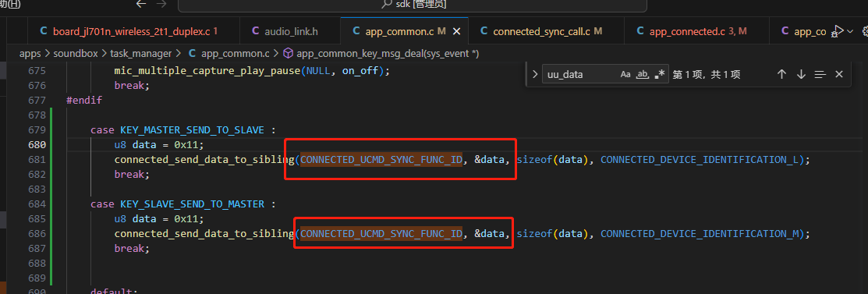
Task: Click 'break;' on line 687
Action: click(x=133, y=249)
